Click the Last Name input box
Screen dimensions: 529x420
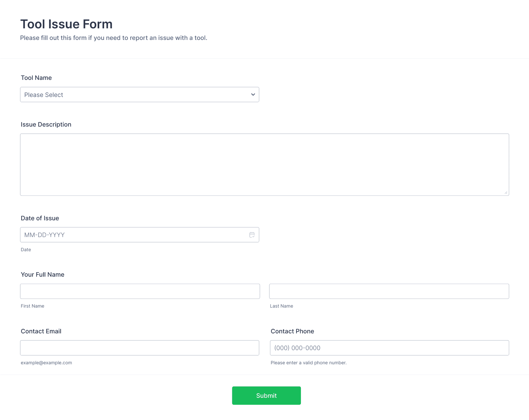pos(389,291)
